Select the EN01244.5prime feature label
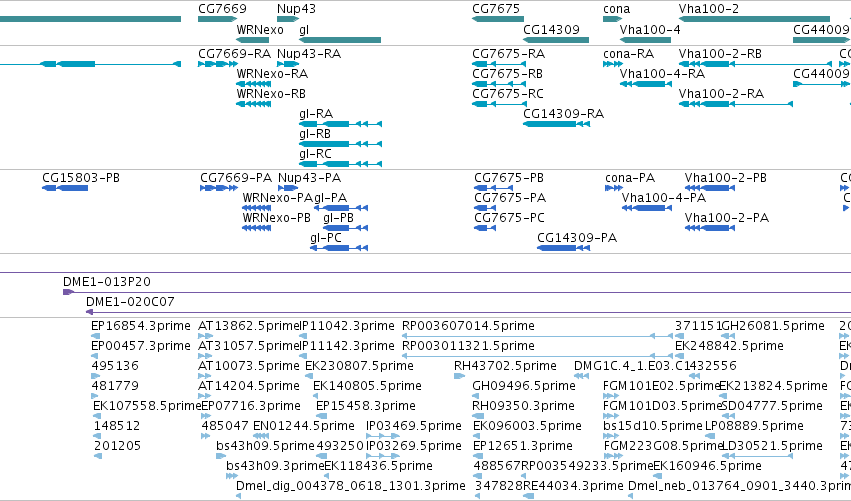The width and height of the screenshot is (851, 501). point(304,427)
